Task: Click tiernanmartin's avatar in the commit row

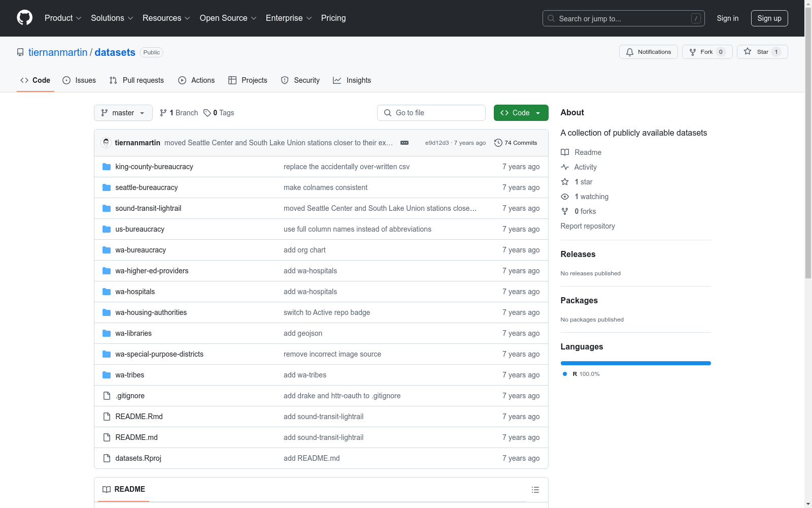Action: click(x=106, y=143)
